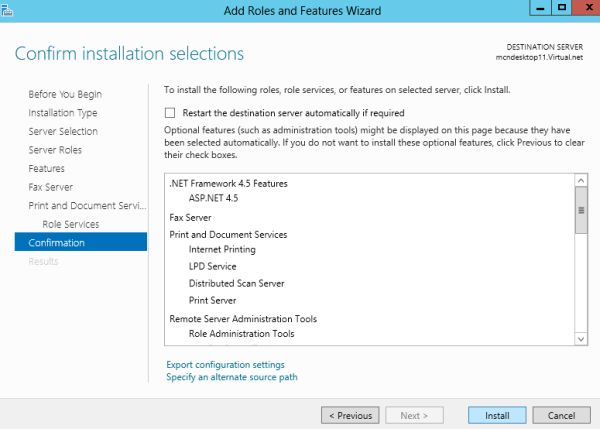Viewport: 600px width, 429px height.
Task: Open the Installation Type page
Action: tap(63, 113)
